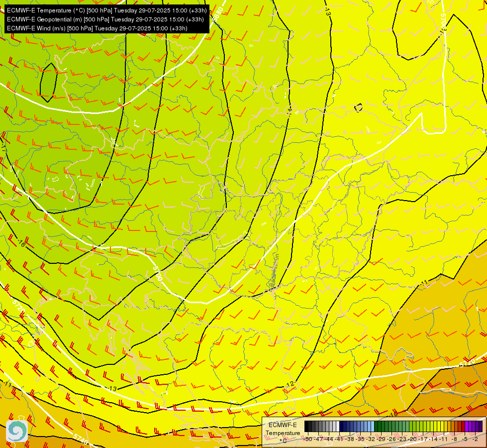The height and width of the screenshot is (448, 487).
Task: Pick the red legend swatch left of purple
Action: tap(463, 426)
